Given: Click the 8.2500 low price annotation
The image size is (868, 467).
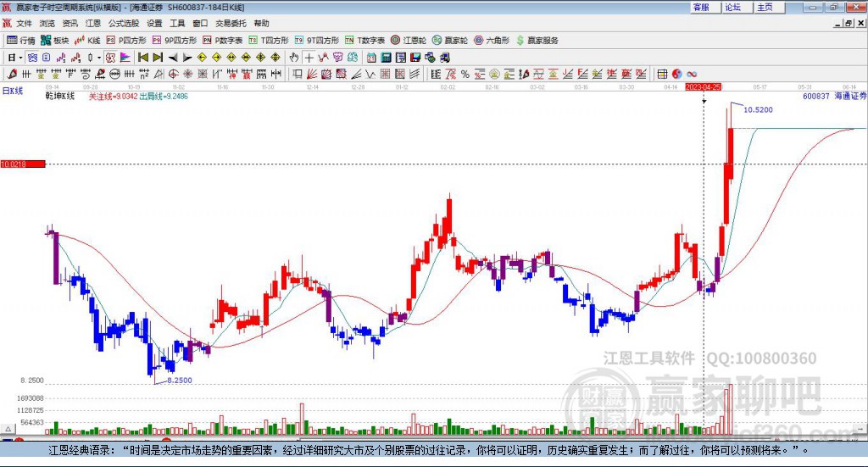Looking at the screenshot, I should [x=180, y=381].
